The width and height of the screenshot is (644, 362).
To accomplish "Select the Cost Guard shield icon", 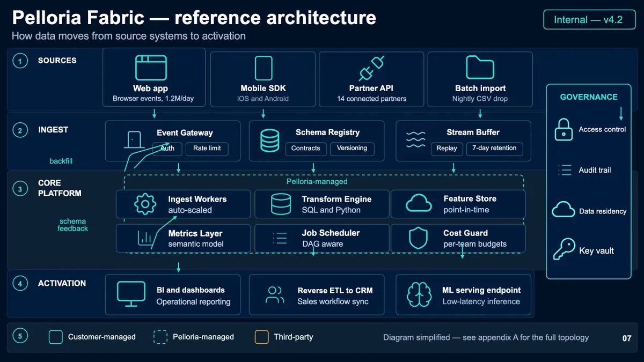I will 418,239.
